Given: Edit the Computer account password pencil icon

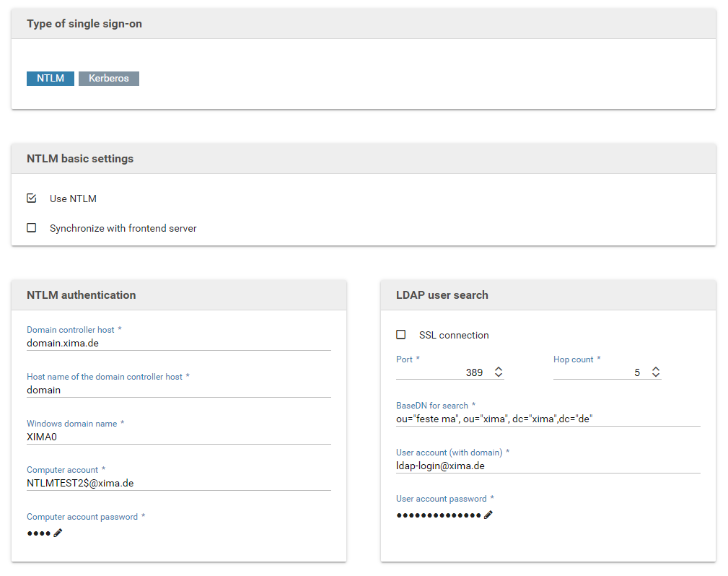Looking at the screenshot, I should [x=58, y=533].
